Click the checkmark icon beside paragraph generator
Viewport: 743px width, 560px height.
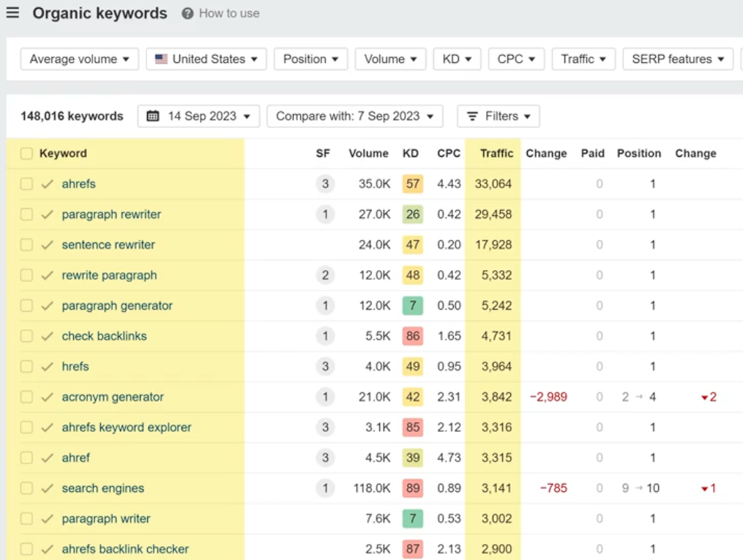(47, 305)
